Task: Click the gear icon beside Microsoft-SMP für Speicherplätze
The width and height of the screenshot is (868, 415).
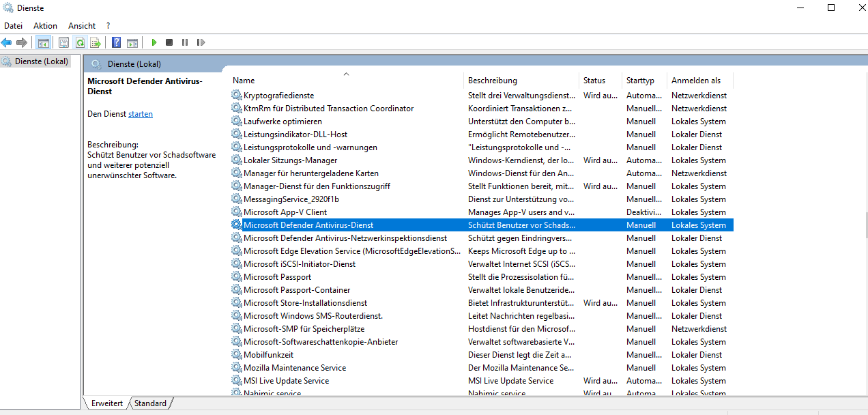Action: tap(237, 329)
